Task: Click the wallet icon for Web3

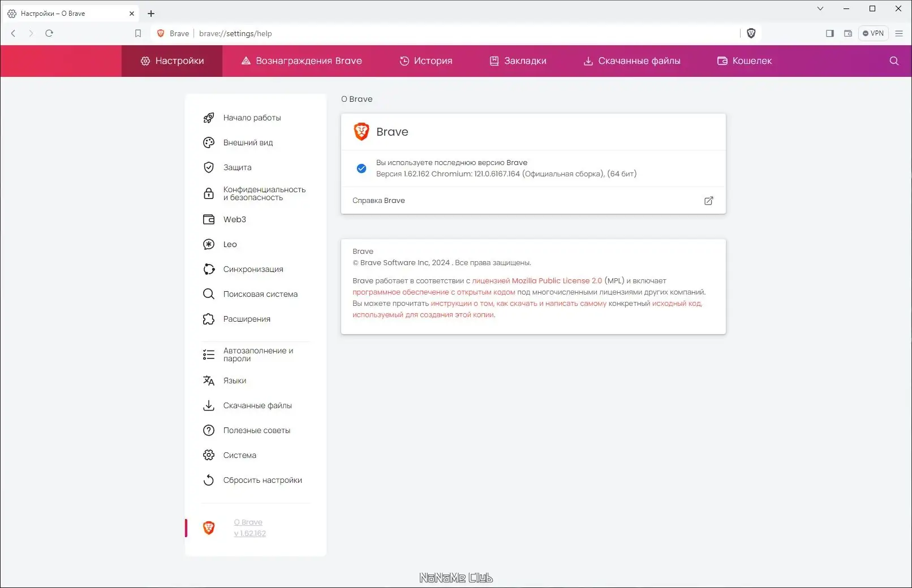Action: tap(209, 219)
